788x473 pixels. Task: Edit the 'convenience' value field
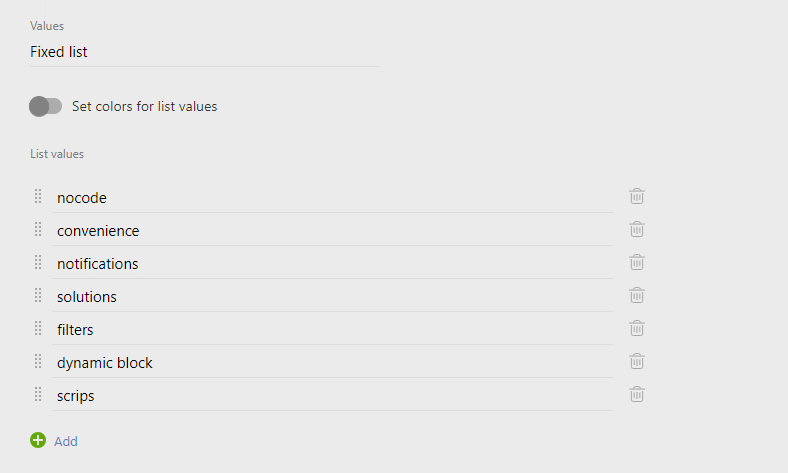(332, 231)
